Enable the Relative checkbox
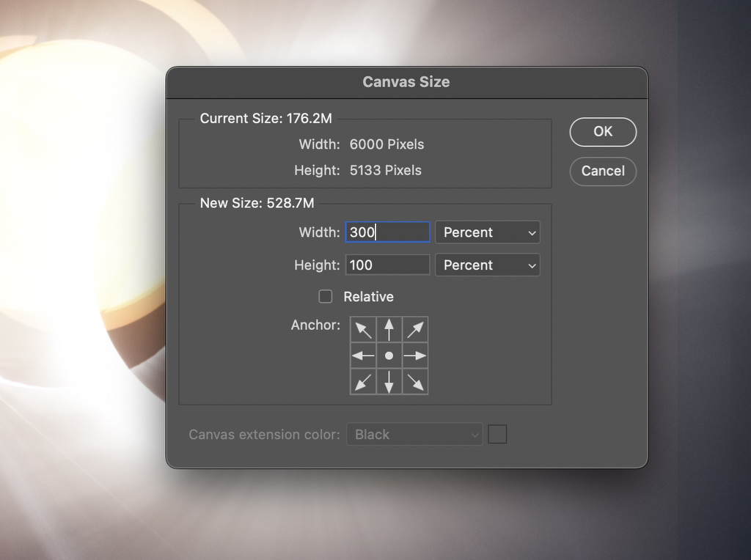 pos(326,296)
